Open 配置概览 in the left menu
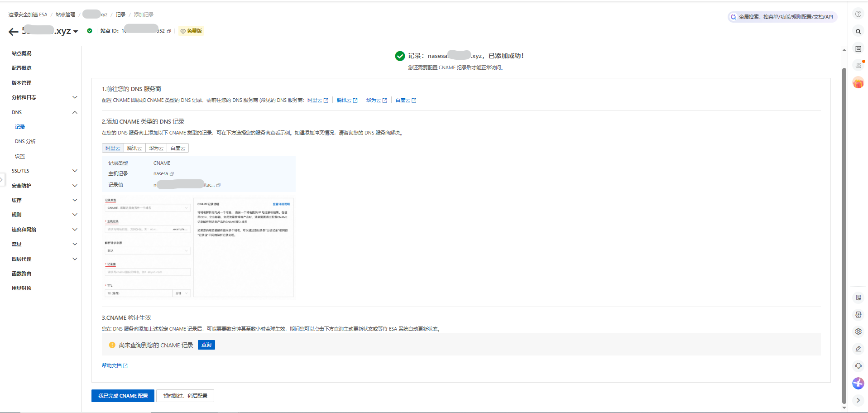Viewport: 868px width, 413px height. (22, 68)
